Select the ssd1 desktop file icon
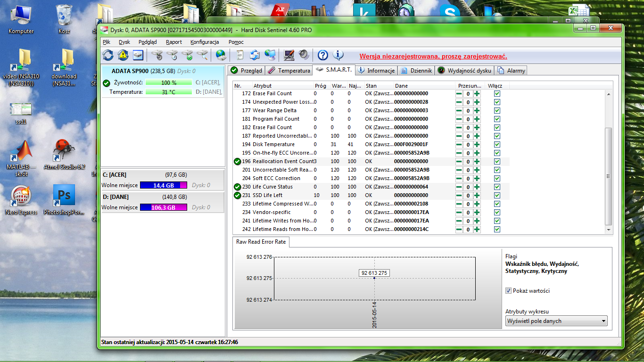This screenshot has height=362, width=644. tap(21, 114)
